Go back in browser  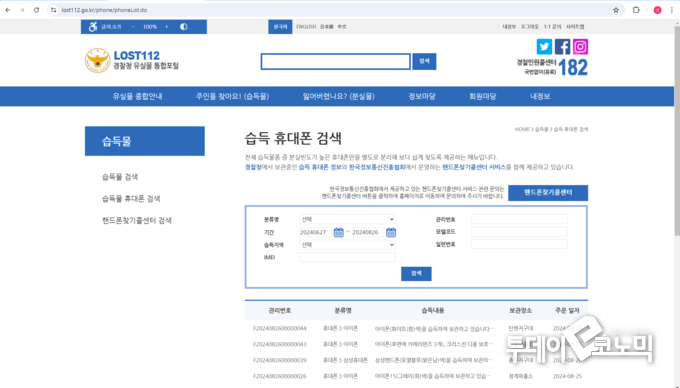click(x=8, y=10)
